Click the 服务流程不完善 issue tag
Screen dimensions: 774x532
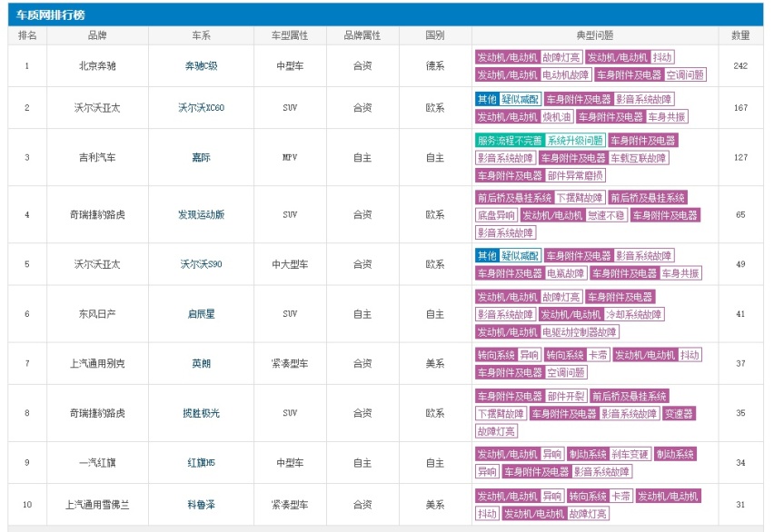click(x=510, y=141)
